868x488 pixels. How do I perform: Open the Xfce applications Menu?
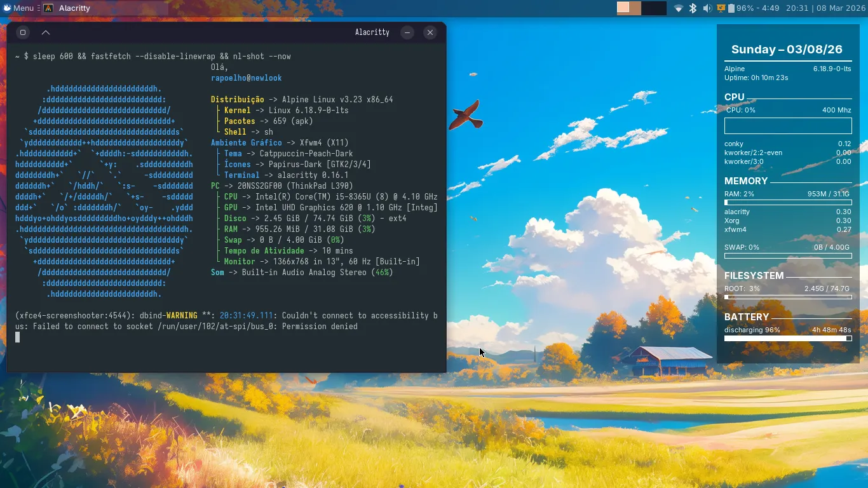[18, 8]
